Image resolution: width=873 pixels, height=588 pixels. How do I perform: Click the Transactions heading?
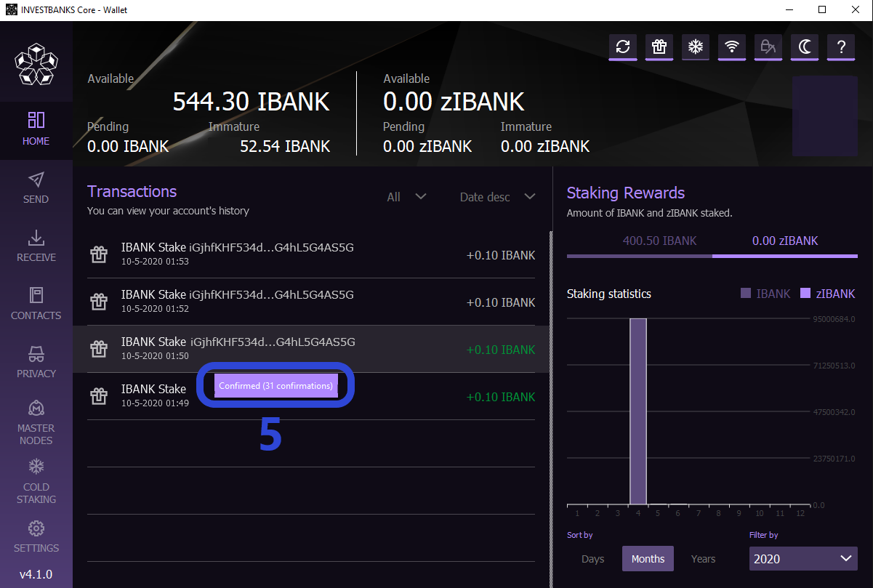[132, 191]
